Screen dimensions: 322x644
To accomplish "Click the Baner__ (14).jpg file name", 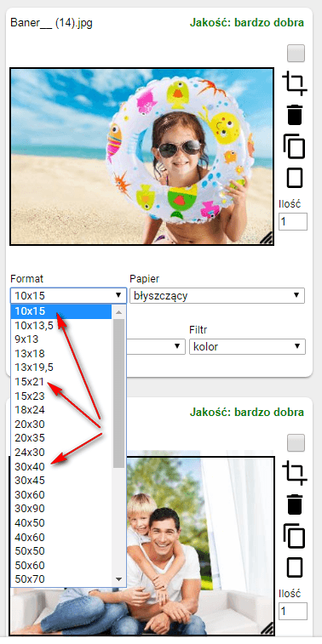I will pos(51,23).
